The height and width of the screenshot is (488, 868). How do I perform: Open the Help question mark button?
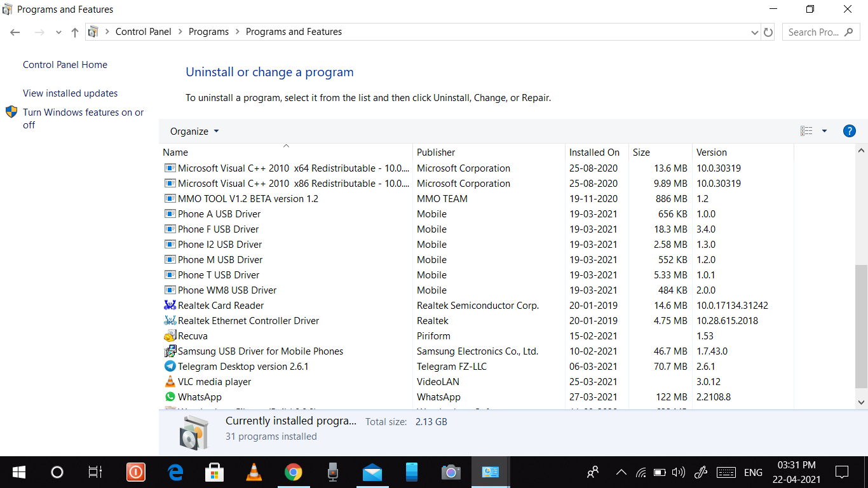tap(849, 131)
